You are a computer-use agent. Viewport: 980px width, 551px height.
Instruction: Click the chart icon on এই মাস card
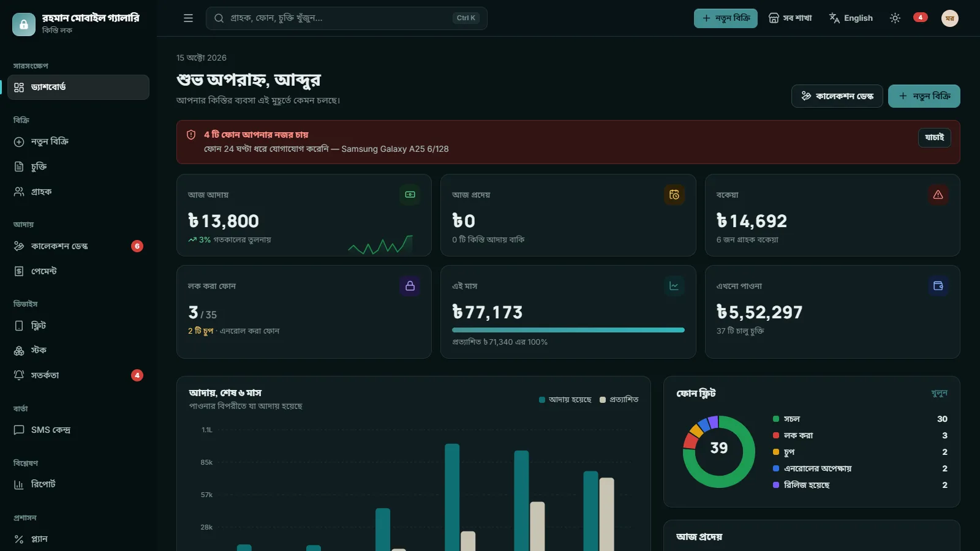[x=674, y=286]
